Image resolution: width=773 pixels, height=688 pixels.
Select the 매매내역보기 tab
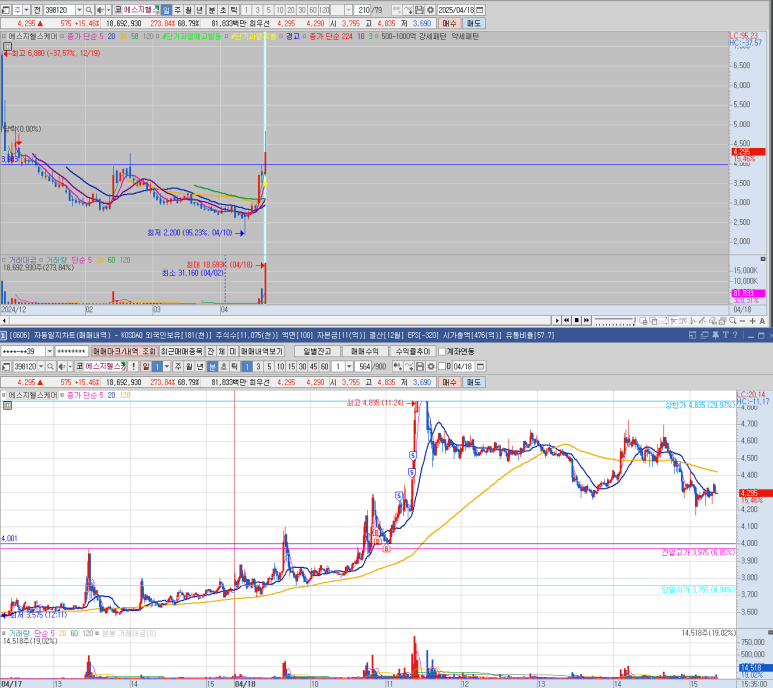click(x=262, y=351)
